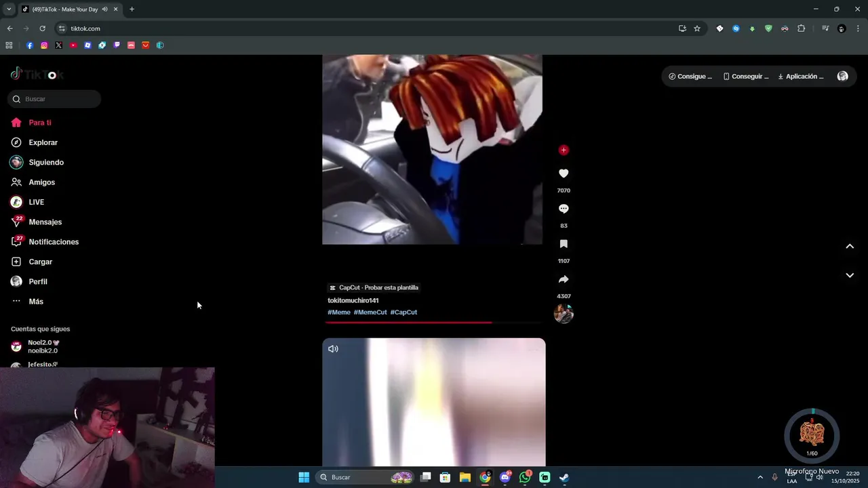This screenshot has width=868, height=488.
Task: Open WhatsApp from the taskbar
Action: coord(525,477)
